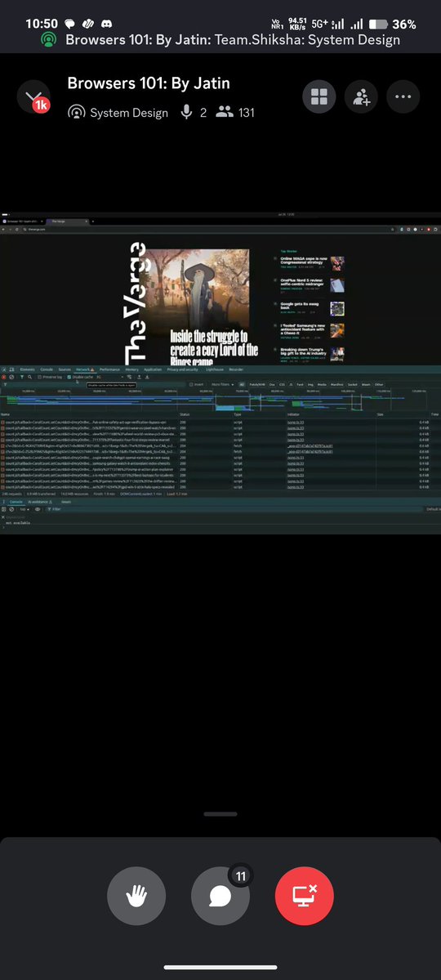
Task: Open the 3G throttling dropdown
Action: point(110,377)
